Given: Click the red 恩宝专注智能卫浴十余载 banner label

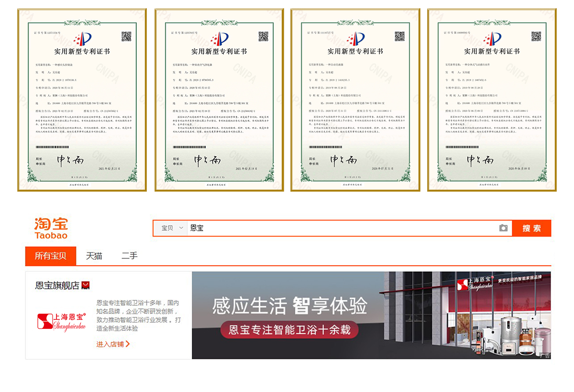Looking at the screenshot, I should click(289, 329).
